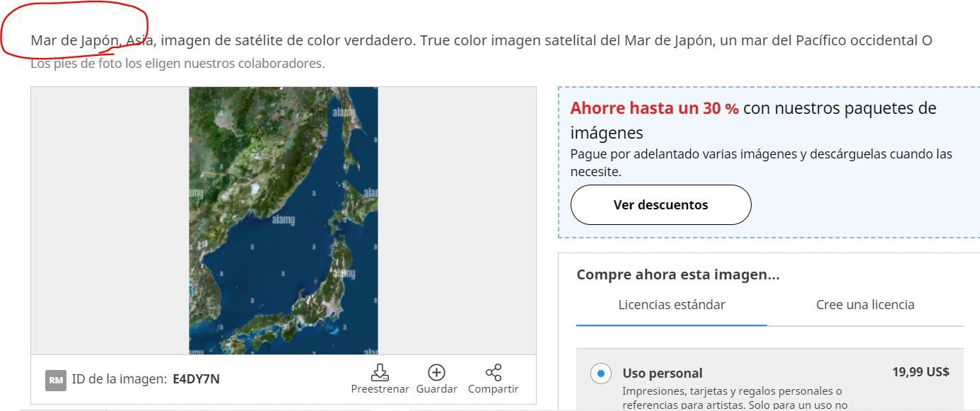980x411 pixels.
Task: Share image using the Compartir icon
Action: [494, 372]
